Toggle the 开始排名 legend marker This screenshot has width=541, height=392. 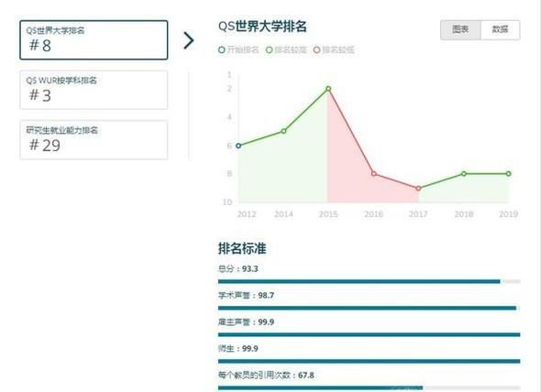pos(222,50)
